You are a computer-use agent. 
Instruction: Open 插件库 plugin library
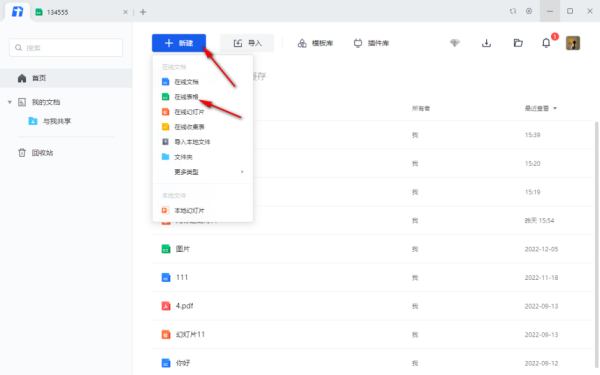[x=371, y=43]
